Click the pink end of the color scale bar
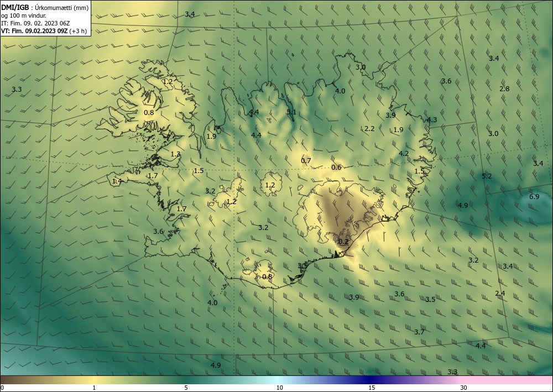This screenshot has height=392, width=553. 508,380
